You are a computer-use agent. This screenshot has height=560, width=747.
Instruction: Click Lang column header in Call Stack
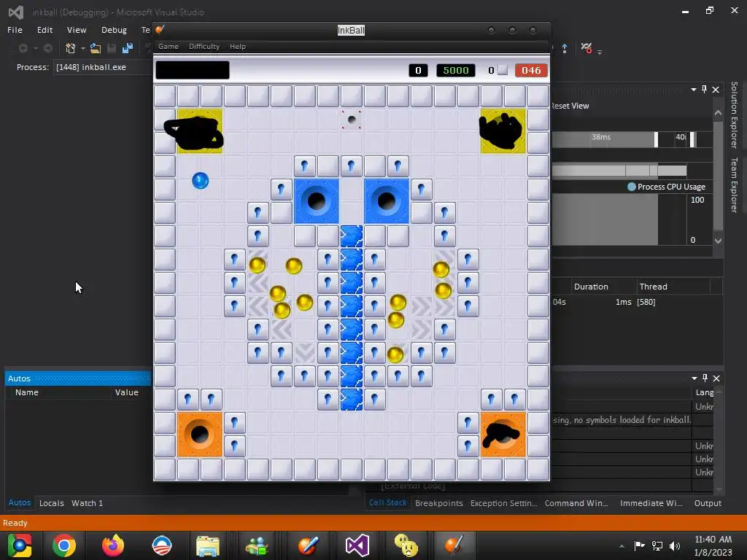(x=705, y=392)
